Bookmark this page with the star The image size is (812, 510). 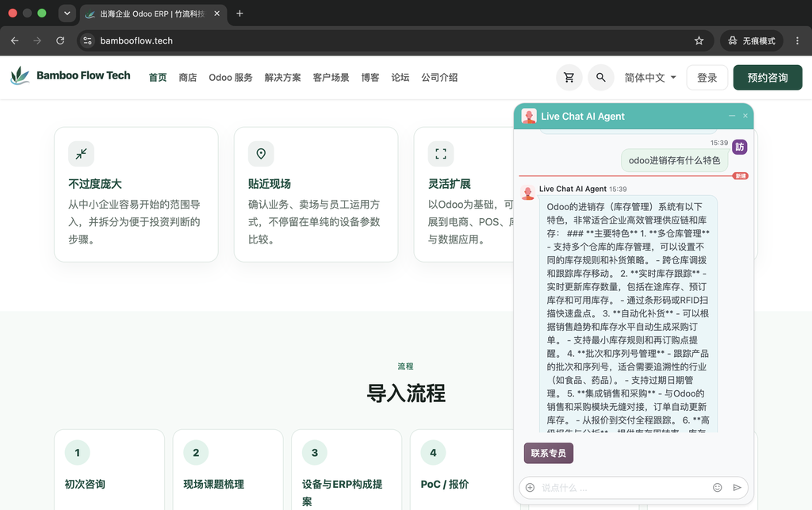(x=699, y=40)
